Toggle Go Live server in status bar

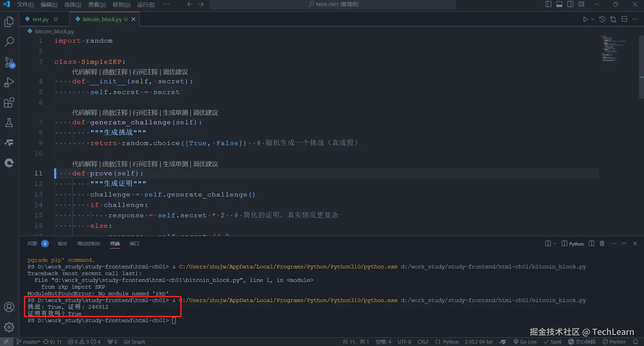[x=525, y=342]
